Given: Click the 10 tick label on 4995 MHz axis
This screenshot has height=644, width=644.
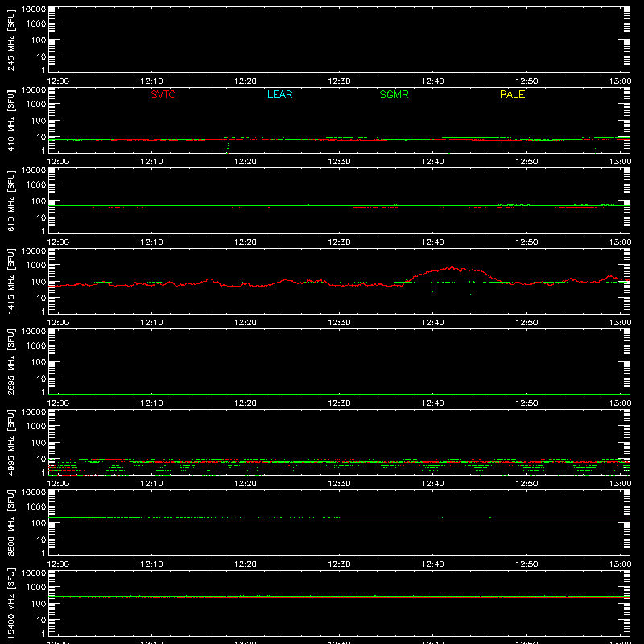Looking at the screenshot, I should [41, 459].
